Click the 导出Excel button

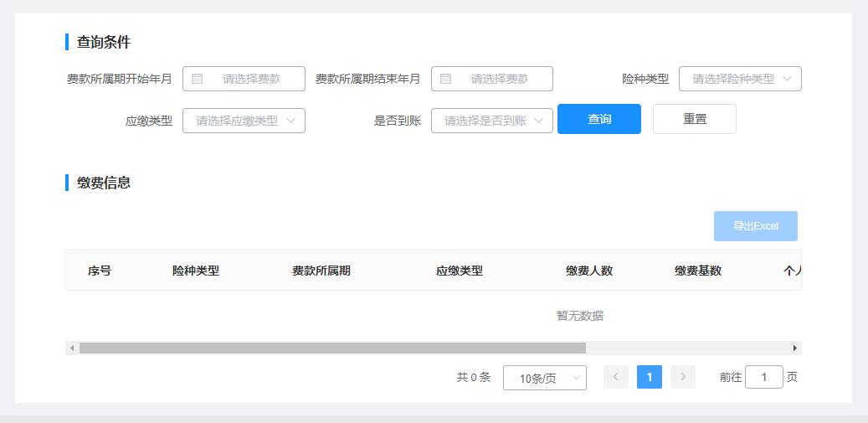pos(756,226)
